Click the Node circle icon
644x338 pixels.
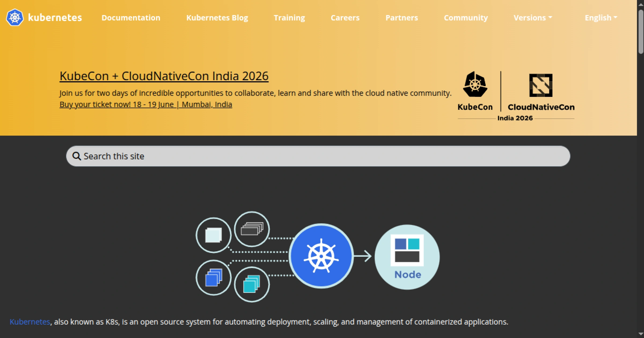pos(407,257)
